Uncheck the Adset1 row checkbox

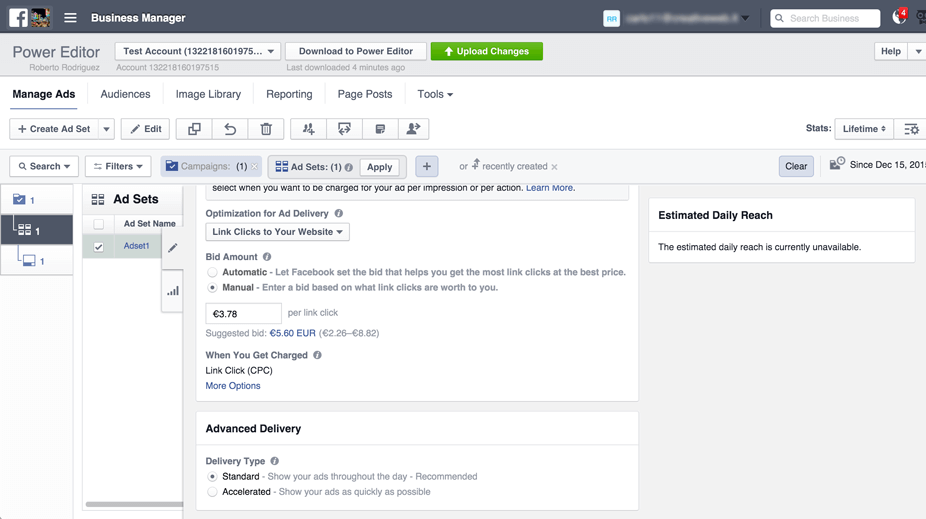click(98, 247)
